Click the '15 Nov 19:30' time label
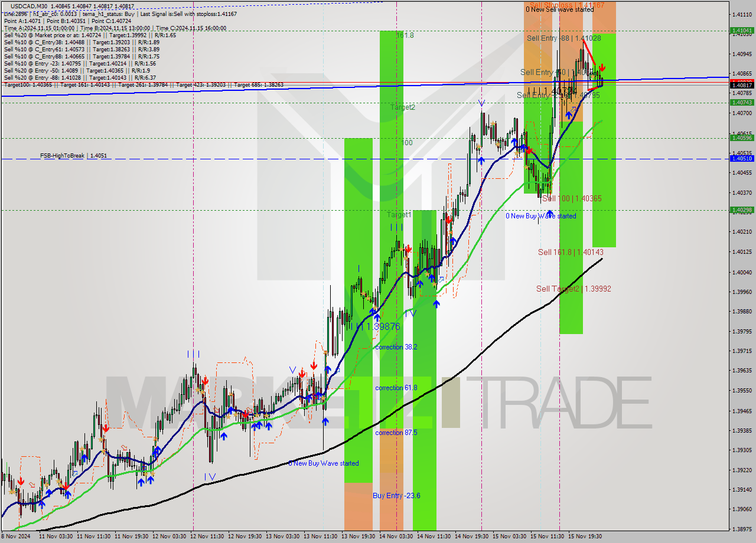This screenshot has height=543, width=756. pos(585,537)
